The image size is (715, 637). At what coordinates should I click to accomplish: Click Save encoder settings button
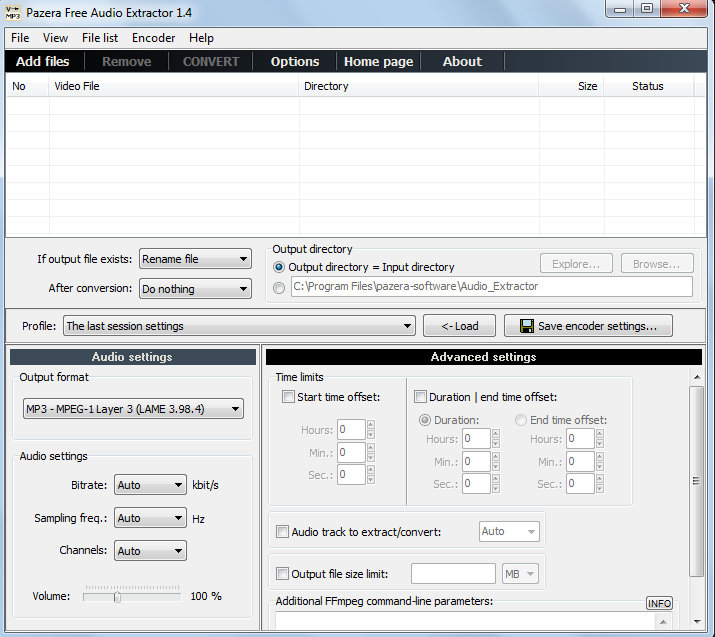[588, 326]
